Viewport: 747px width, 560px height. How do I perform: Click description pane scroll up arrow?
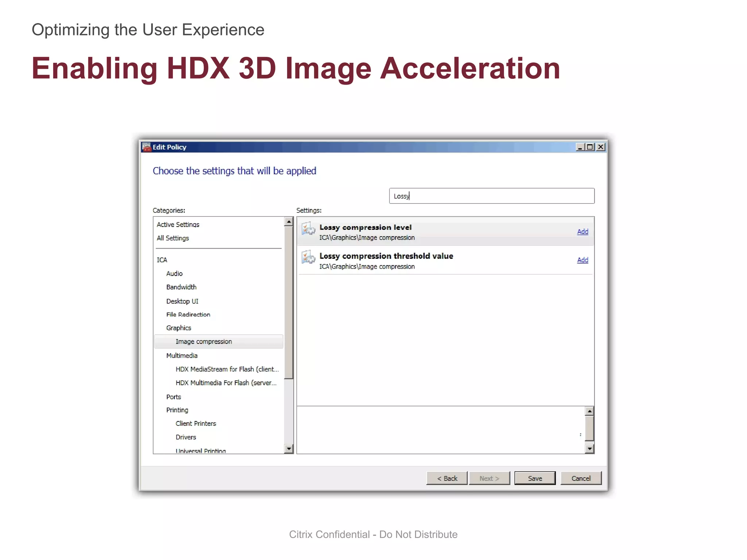[589, 411]
